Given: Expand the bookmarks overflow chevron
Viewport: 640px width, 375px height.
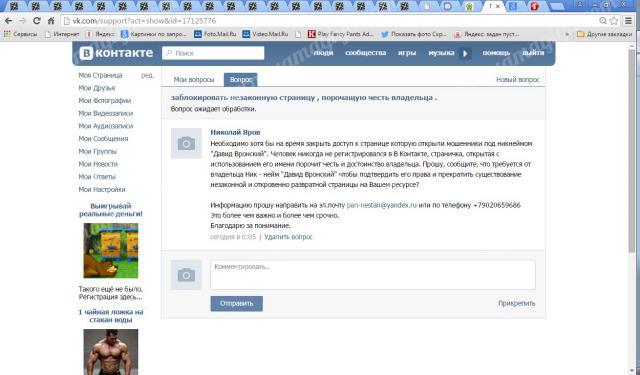Looking at the screenshot, I should tap(567, 34).
